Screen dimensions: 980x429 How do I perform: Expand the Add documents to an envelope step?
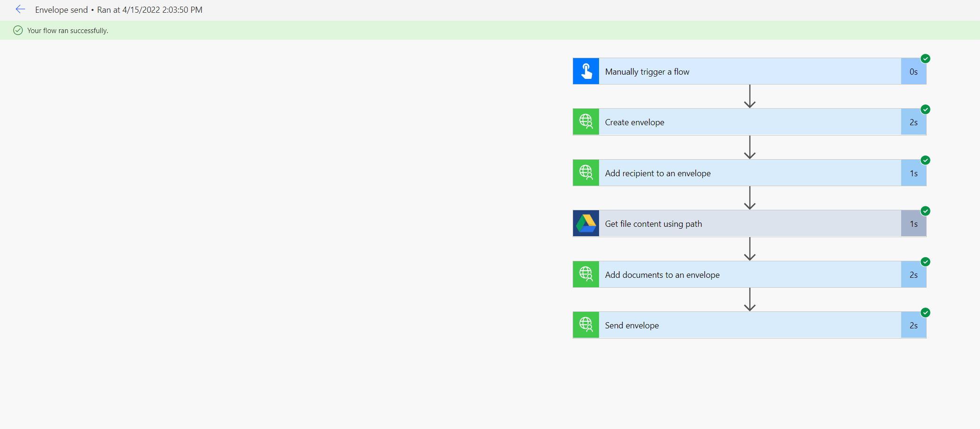750,275
